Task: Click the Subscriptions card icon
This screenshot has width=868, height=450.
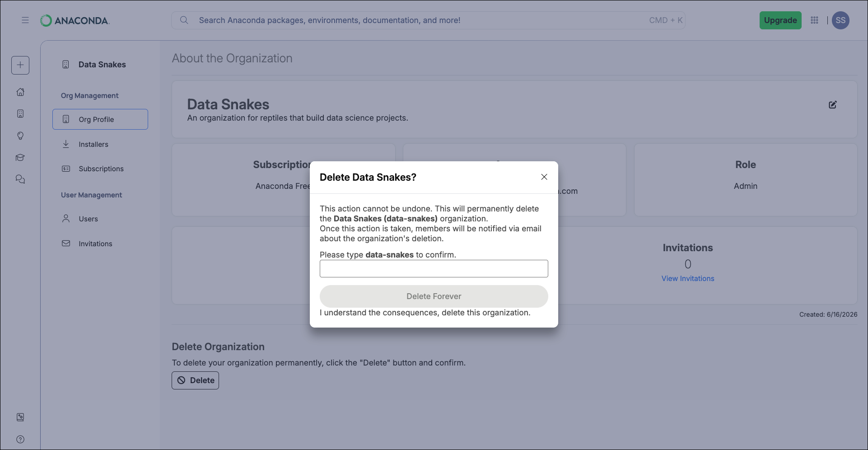Action: coord(66,169)
